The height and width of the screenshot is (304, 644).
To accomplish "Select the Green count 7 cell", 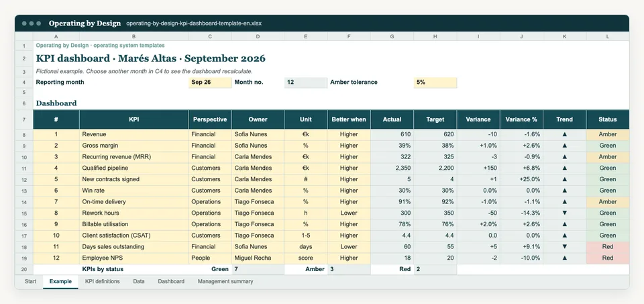I will tap(258, 269).
